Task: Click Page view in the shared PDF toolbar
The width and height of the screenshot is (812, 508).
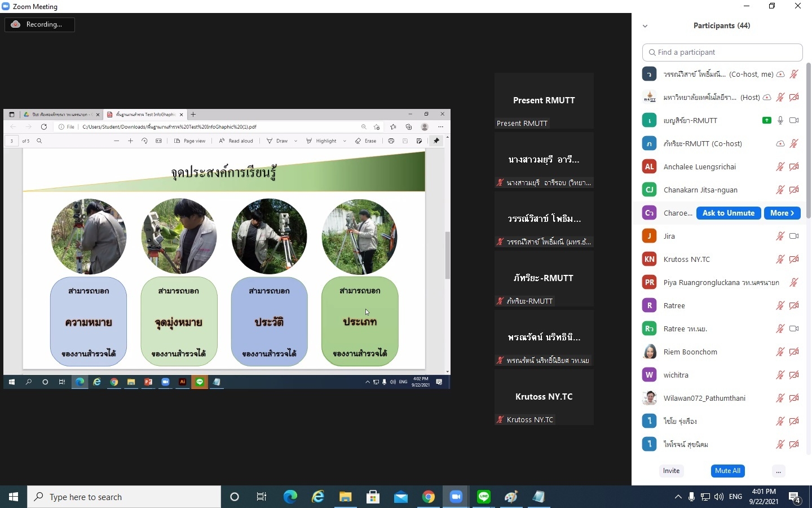Action: pyautogui.click(x=189, y=141)
